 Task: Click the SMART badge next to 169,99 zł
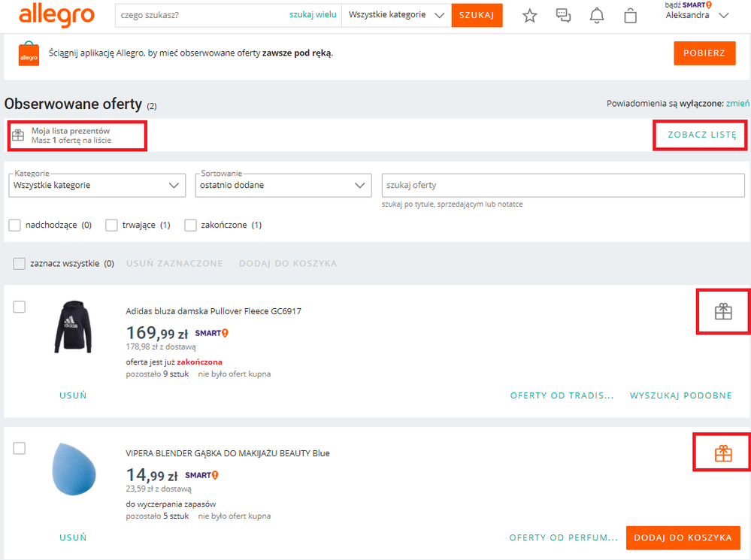tap(212, 333)
